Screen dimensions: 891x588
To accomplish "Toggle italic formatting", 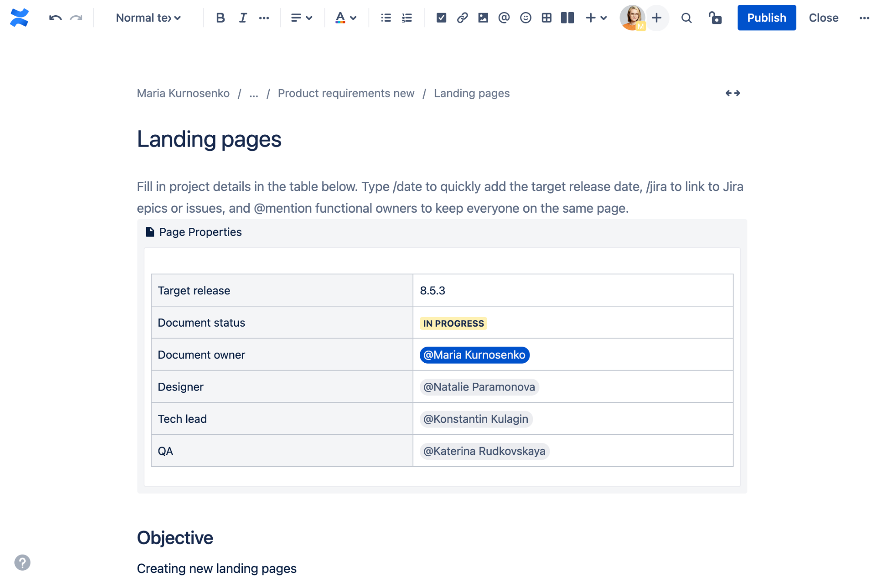I will (242, 18).
